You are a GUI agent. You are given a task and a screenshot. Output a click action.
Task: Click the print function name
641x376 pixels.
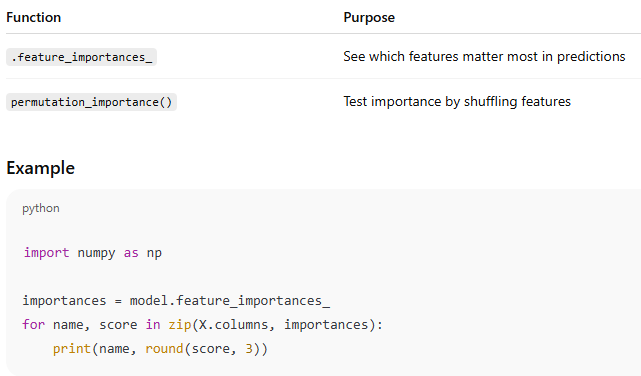pyautogui.click(x=72, y=349)
